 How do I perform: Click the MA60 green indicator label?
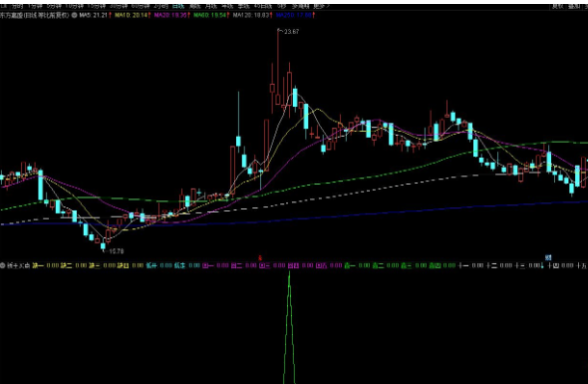[209, 15]
